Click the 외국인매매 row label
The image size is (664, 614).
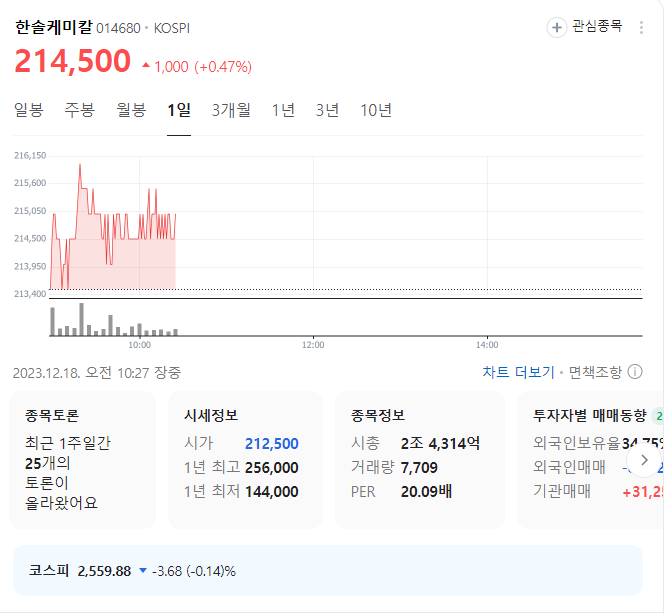569,467
